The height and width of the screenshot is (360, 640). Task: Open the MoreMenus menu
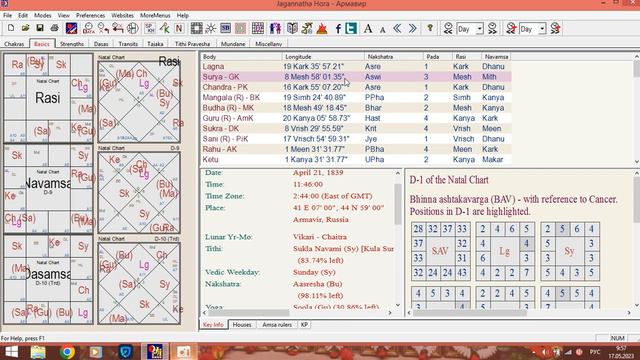(x=155, y=15)
